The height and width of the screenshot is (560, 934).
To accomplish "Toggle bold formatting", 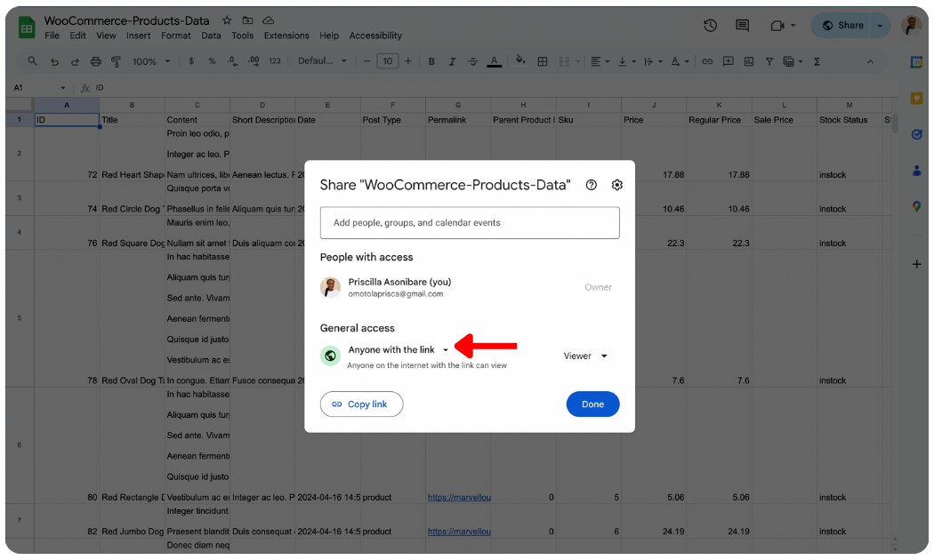I will 431,61.
